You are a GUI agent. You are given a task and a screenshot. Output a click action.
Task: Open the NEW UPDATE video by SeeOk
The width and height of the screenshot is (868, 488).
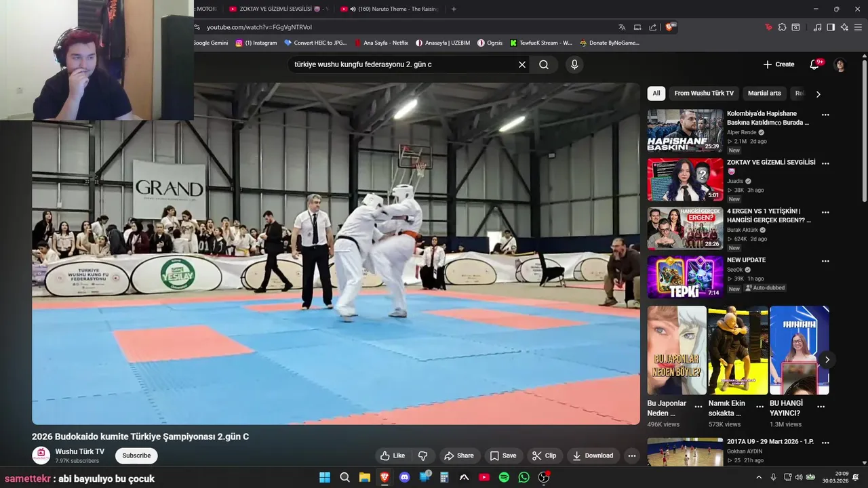coord(685,277)
